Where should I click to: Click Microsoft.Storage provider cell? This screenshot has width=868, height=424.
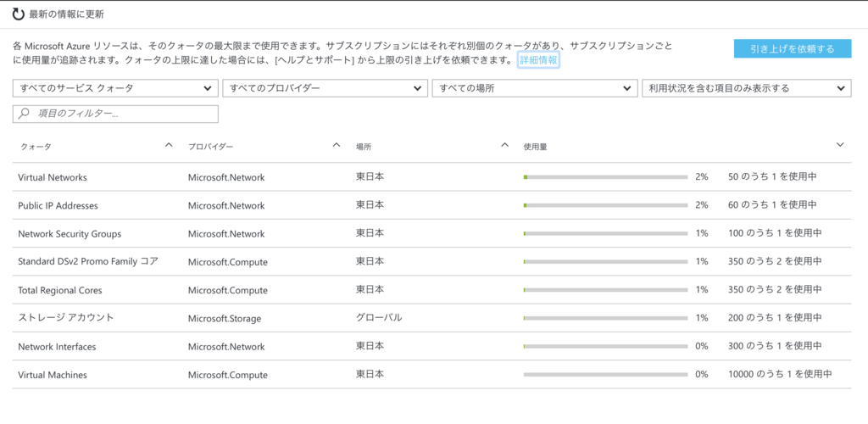pyautogui.click(x=225, y=318)
